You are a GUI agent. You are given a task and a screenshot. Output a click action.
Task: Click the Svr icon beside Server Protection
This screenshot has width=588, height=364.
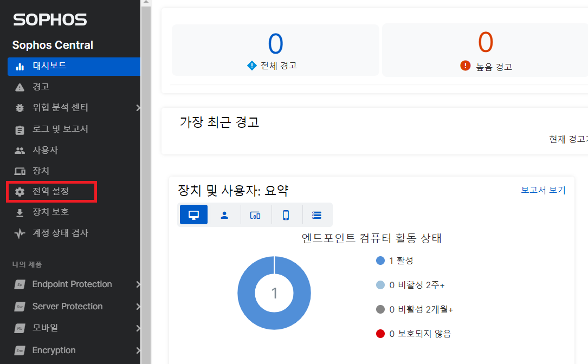[x=20, y=307]
